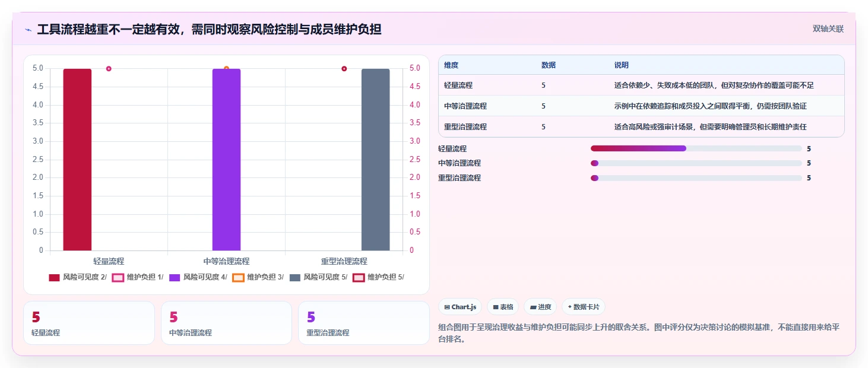
Task: Toggle legend item 风险可见度 2/
Action: click(78, 277)
